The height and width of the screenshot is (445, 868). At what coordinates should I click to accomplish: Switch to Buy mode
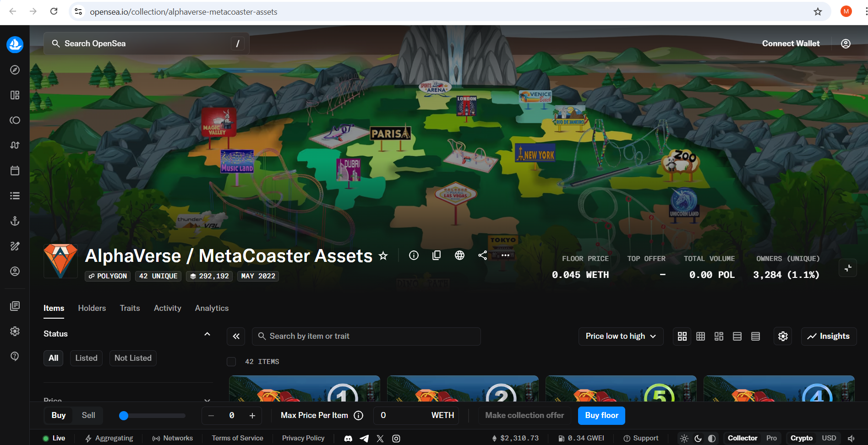tap(59, 415)
